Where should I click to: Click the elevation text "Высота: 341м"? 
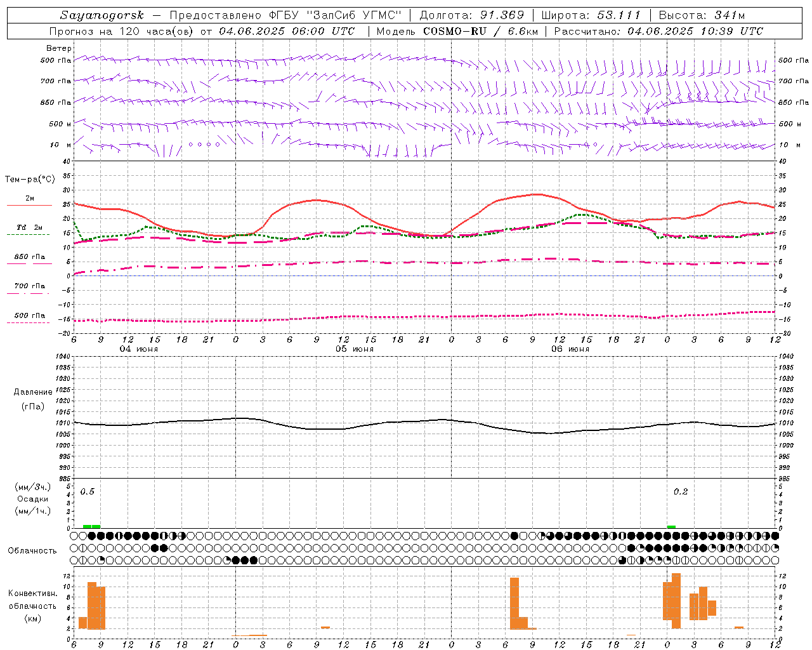(702, 15)
